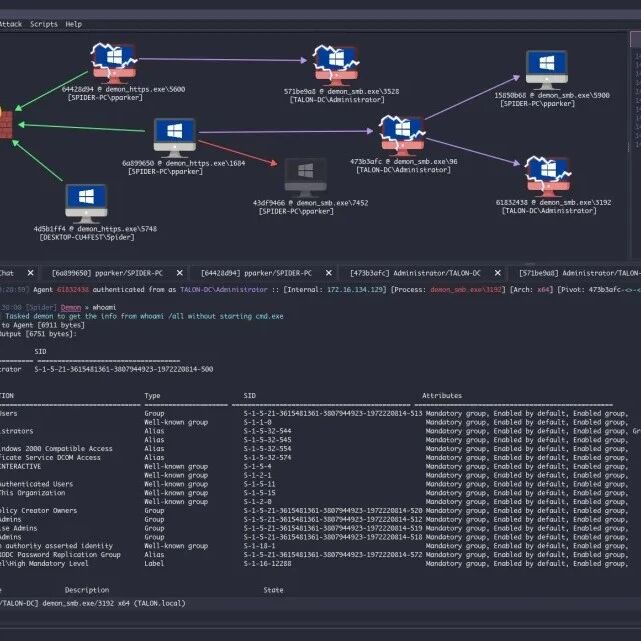The width and height of the screenshot is (641, 641).
Task: Click the Authenticated Users row text
Action: tap(37, 484)
